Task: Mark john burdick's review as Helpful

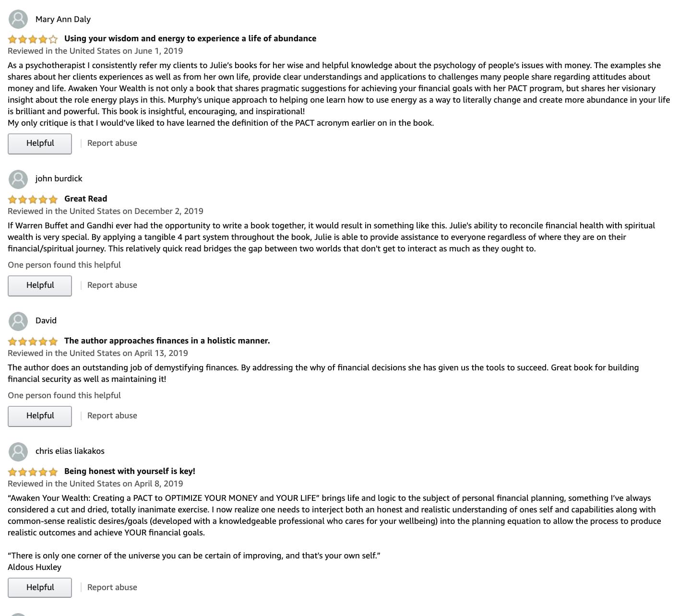Action: point(40,285)
